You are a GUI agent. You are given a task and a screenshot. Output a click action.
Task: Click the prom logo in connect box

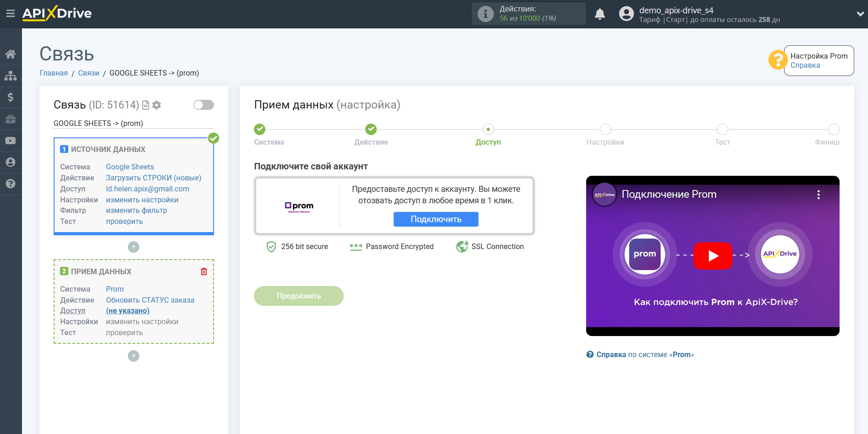point(299,207)
